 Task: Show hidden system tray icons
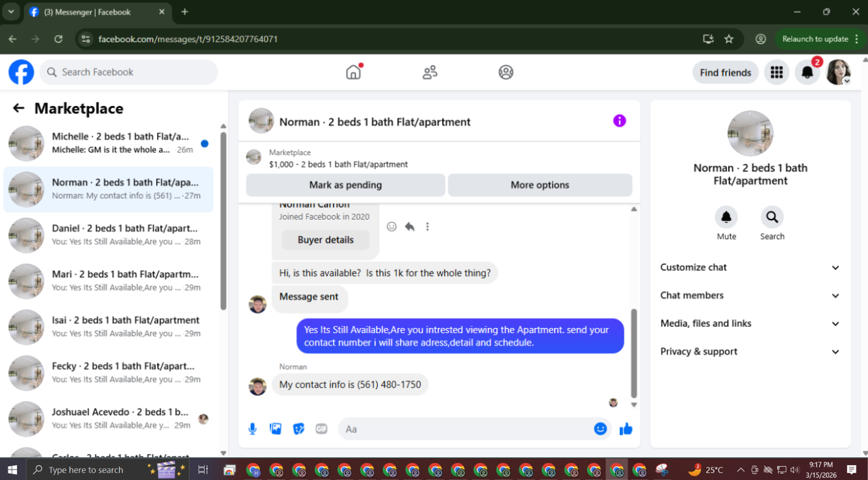[741, 470]
